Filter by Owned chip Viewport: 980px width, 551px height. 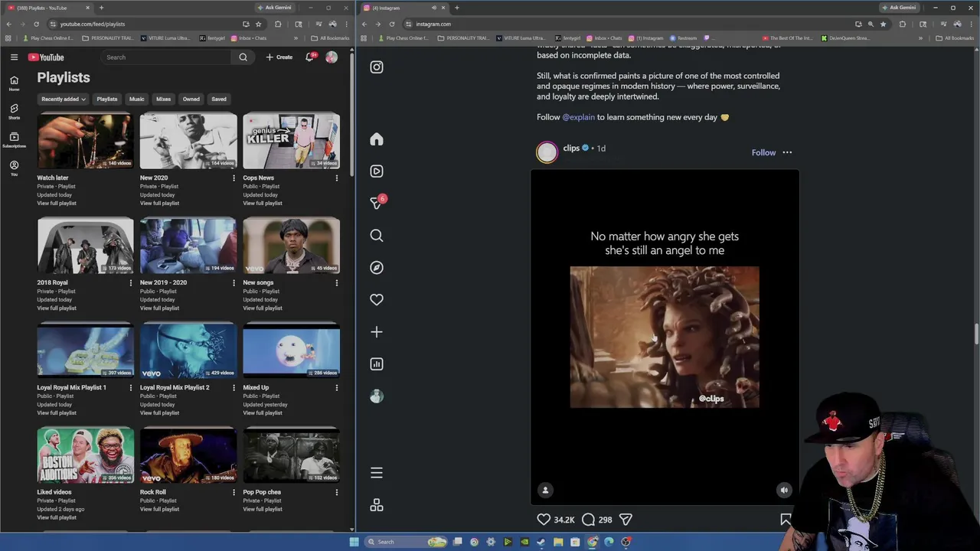pyautogui.click(x=191, y=99)
